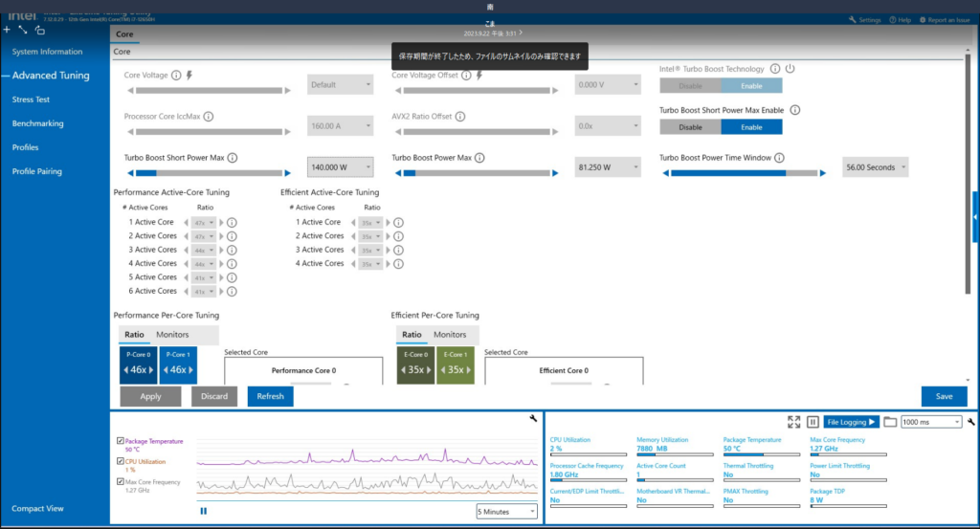Image resolution: width=980 pixels, height=529 pixels.
Task: Click the Discard button
Action: click(214, 396)
